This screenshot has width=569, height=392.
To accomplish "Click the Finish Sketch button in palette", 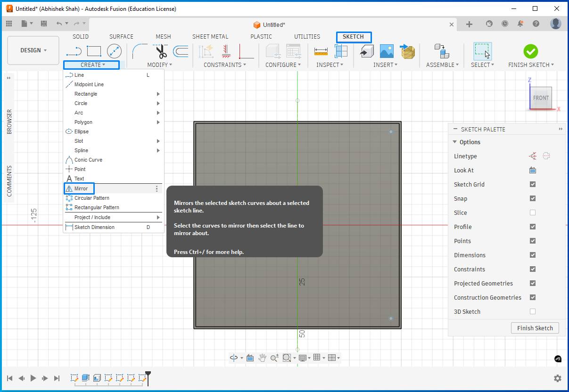I will point(535,328).
